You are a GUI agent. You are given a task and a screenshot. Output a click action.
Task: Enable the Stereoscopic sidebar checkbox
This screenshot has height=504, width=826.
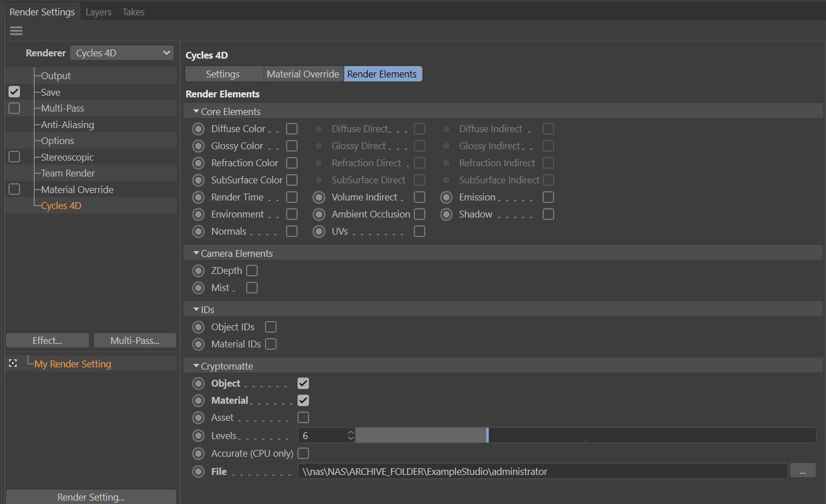point(14,157)
